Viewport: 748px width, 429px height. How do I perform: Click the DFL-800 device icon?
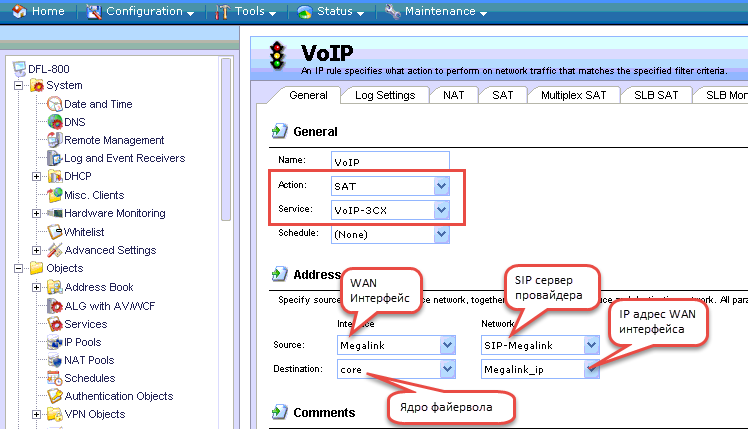click(20, 69)
